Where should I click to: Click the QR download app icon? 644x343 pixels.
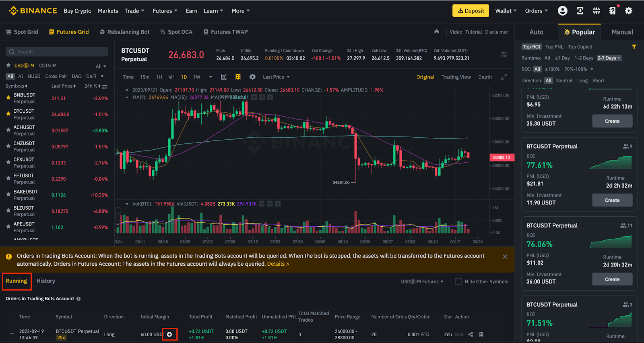tap(580, 11)
